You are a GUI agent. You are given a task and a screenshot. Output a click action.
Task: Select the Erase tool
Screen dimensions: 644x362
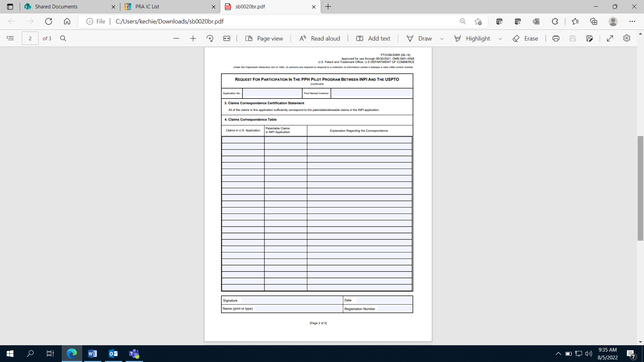pyautogui.click(x=525, y=39)
